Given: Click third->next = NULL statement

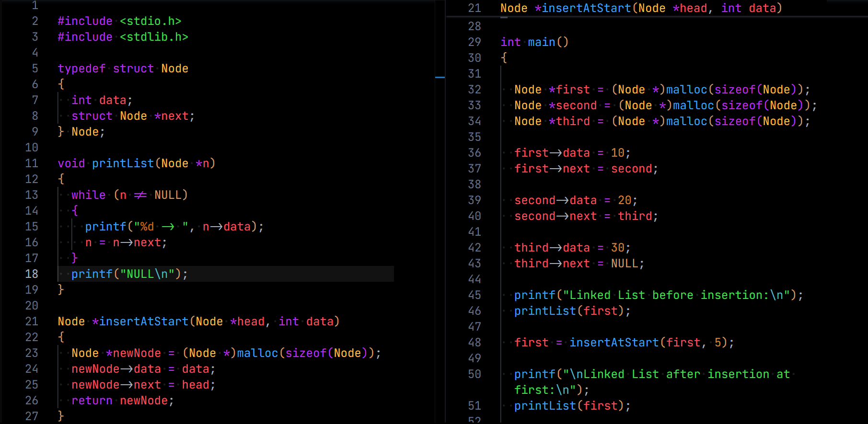Looking at the screenshot, I should (579, 264).
